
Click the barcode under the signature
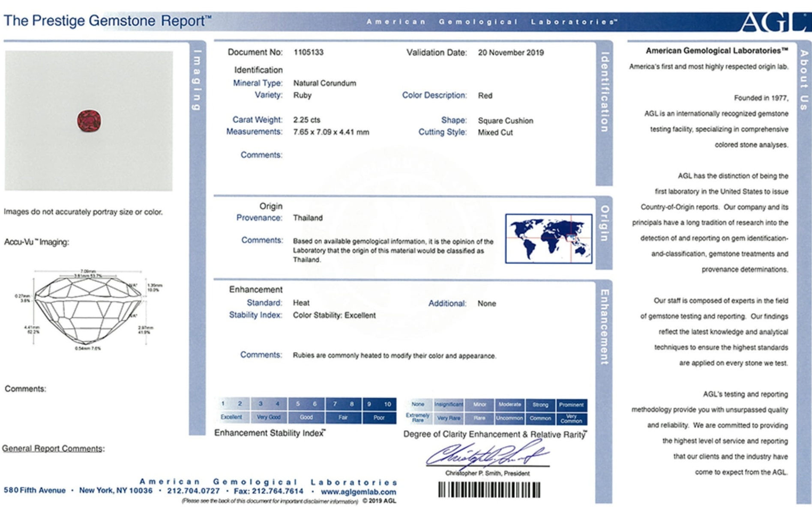[489, 490]
